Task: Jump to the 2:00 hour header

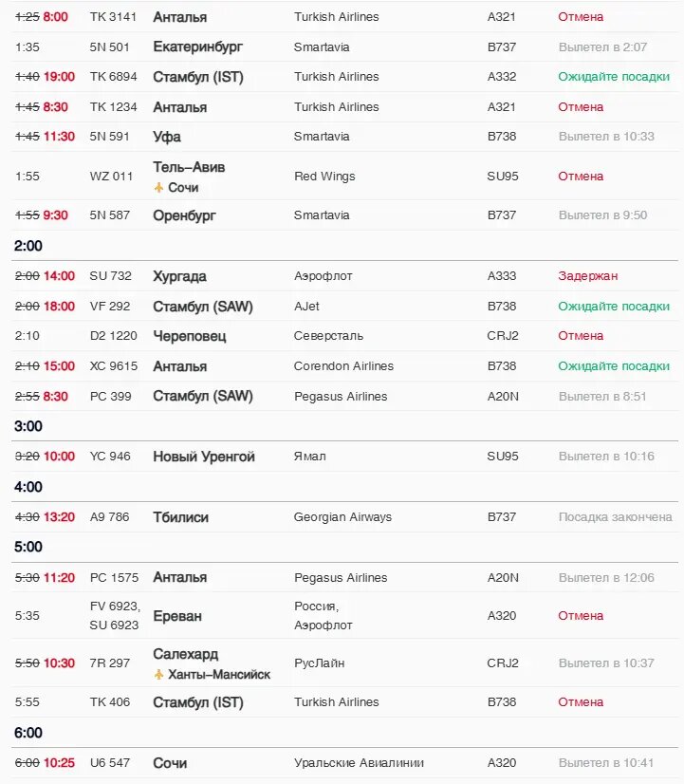Action: 28,246
